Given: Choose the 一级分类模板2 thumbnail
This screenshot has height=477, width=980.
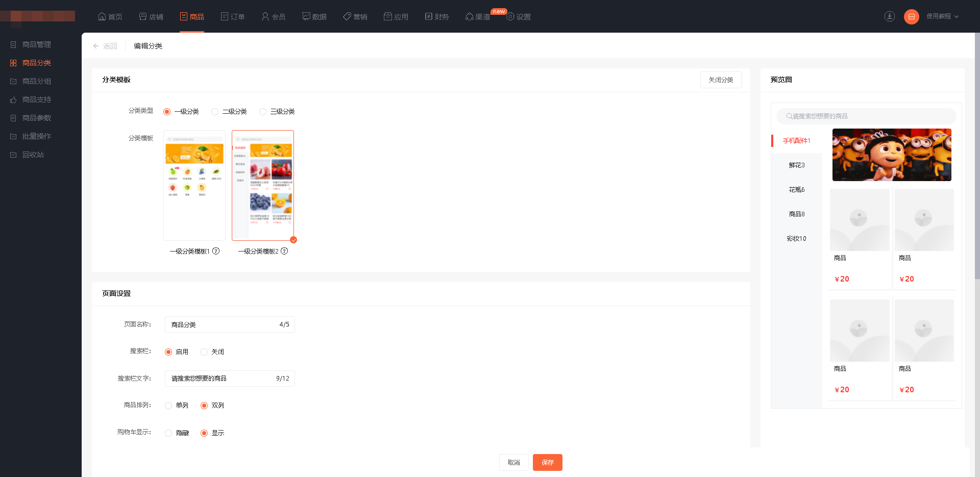Looking at the screenshot, I should [263, 185].
